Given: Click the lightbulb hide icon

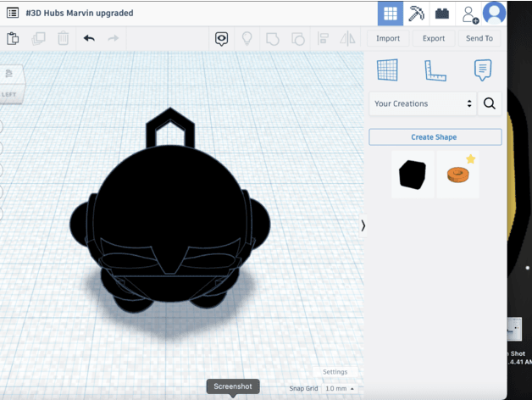Looking at the screenshot, I should [247, 38].
